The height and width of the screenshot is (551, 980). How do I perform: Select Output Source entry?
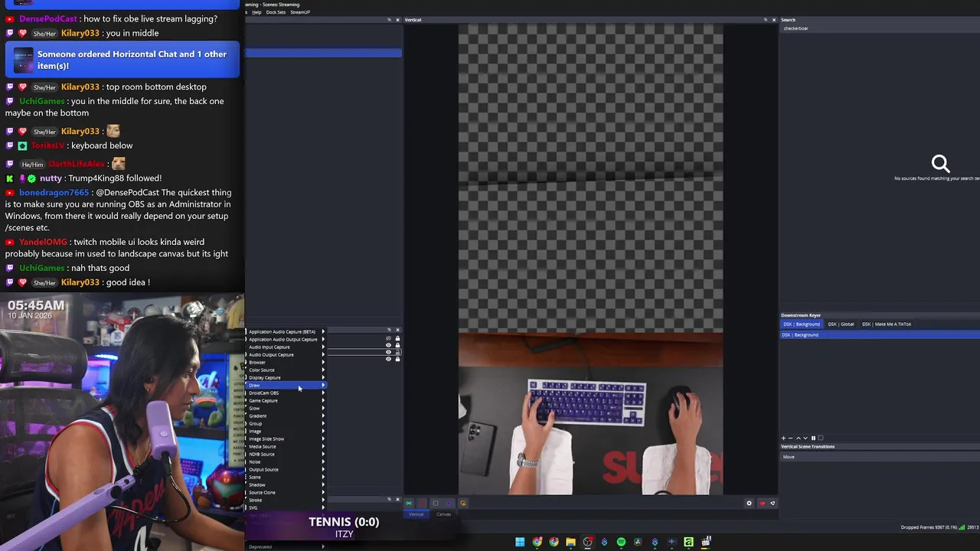tap(285, 469)
